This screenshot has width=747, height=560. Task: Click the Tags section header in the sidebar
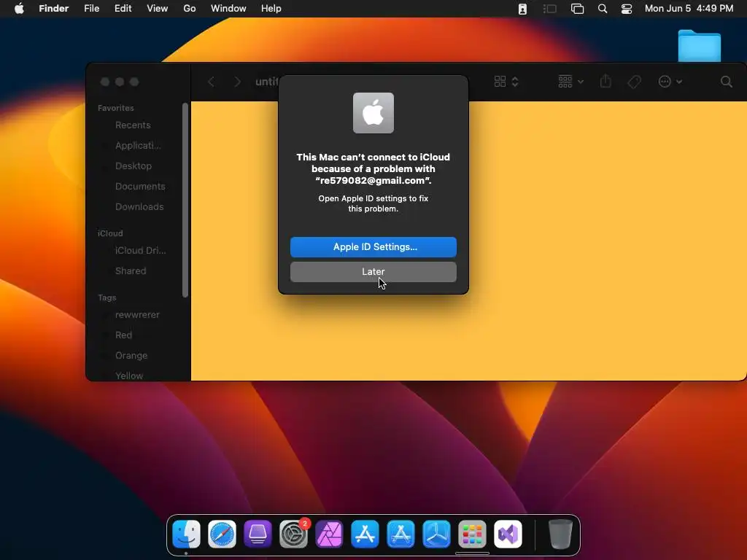tap(107, 297)
